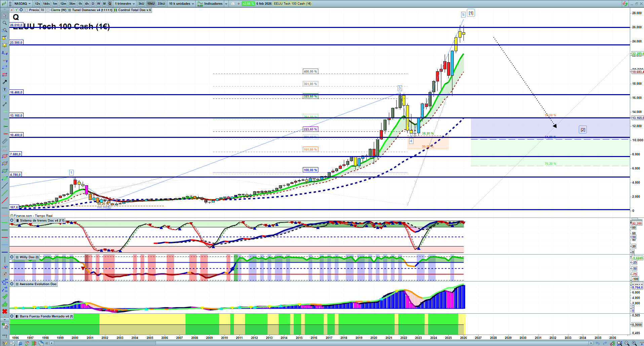Switch to the 12s timeframe
644x346 pixels.
coord(37,4)
